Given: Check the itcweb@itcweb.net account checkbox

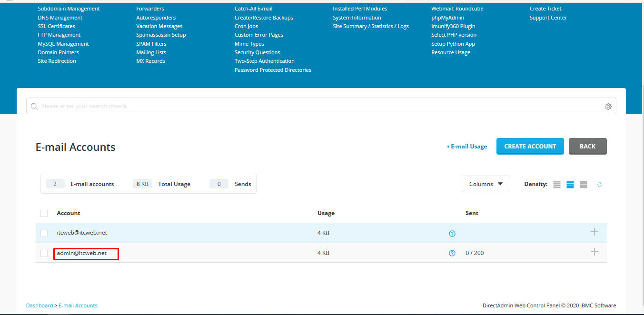Looking at the screenshot, I should [x=44, y=233].
